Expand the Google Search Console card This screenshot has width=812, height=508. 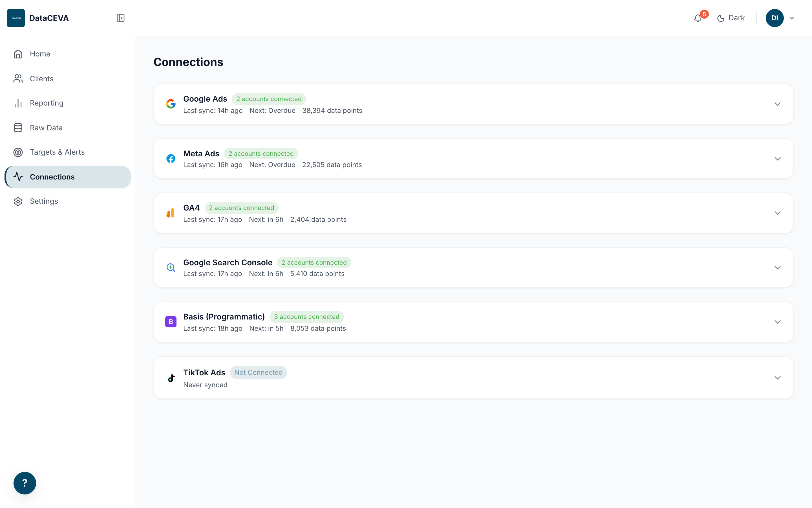click(x=777, y=268)
